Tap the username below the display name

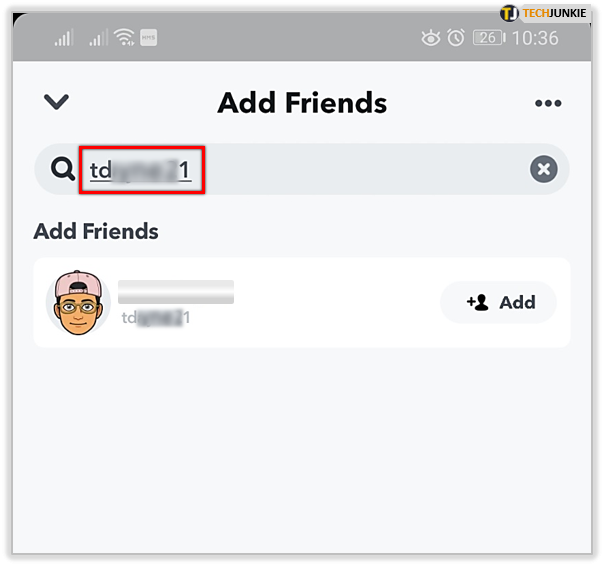156,318
